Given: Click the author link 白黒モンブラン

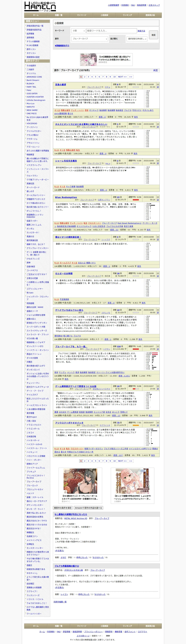Looking at the screenshot, I should [x=104, y=200].
